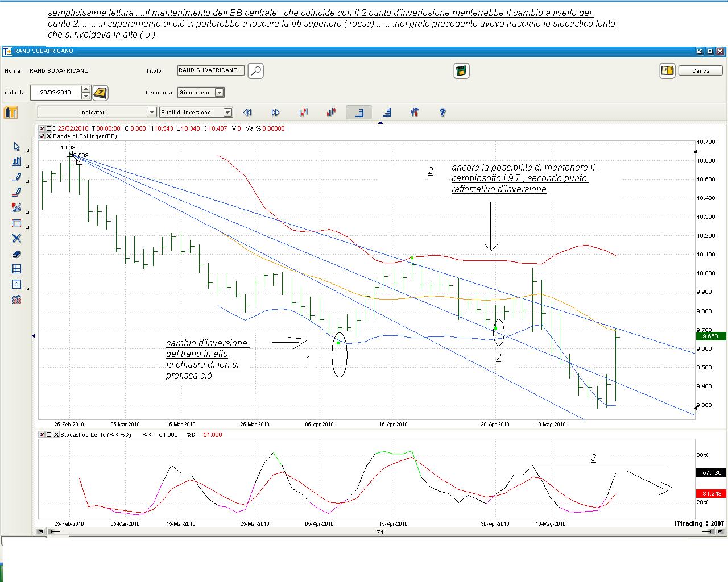Increase the date with the up arrow
Viewport: 728px width, 582px height.
(86, 89)
